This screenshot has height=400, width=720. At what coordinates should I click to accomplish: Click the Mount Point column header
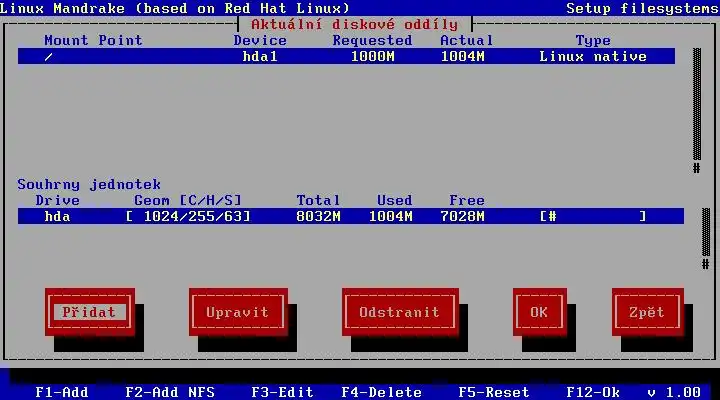(x=93, y=40)
